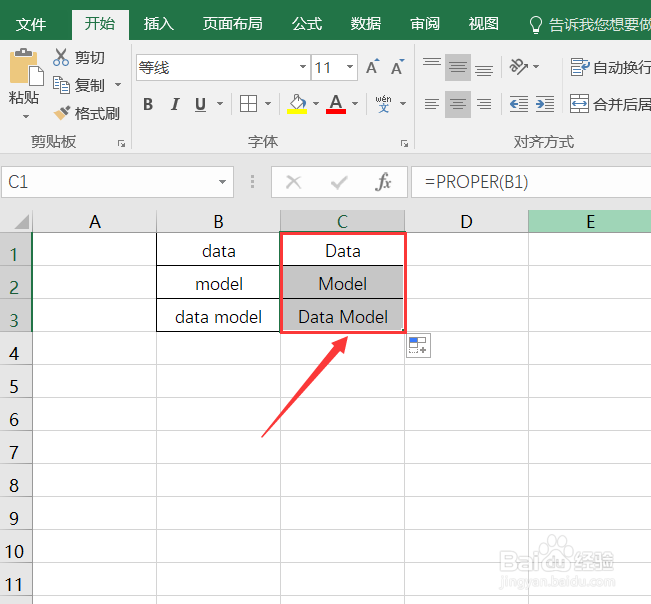This screenshot has height=604, width=651.
Task: Expand the Paste options arrow
Action: pos(26,116)
